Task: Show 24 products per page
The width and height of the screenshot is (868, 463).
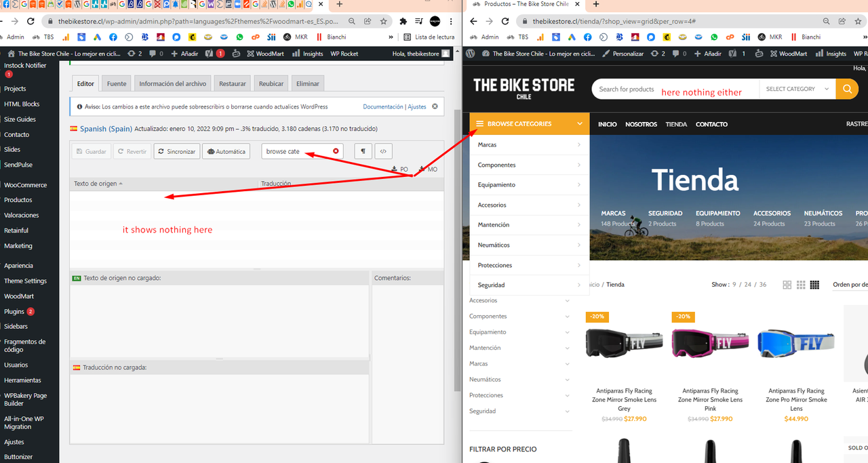Action: 748,285
